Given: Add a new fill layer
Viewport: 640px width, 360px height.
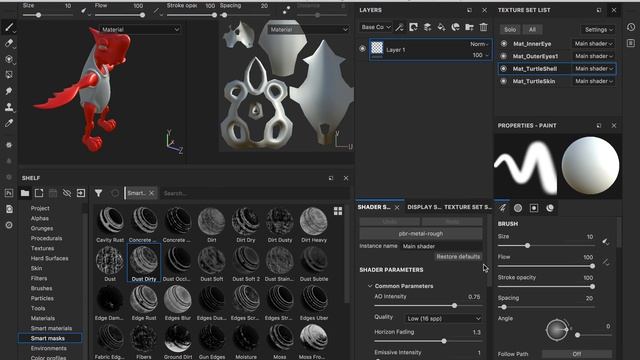Looking at the screenshot, I should (x=441, y=27).
